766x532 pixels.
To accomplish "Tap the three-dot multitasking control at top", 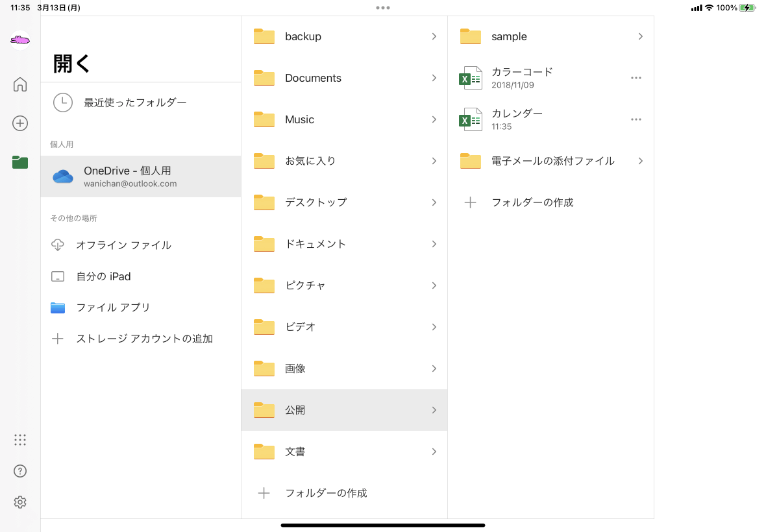I will click(383, 8).
